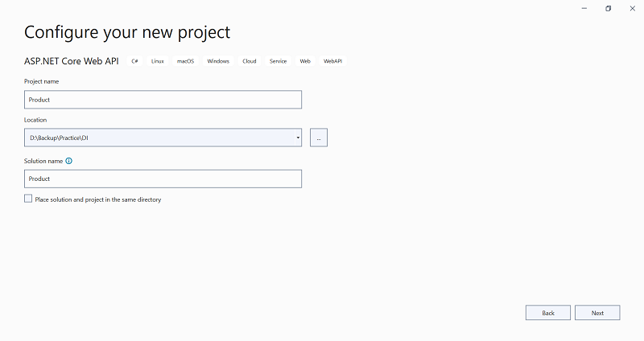Click the Solution name info icon

(x=69, y=161)
